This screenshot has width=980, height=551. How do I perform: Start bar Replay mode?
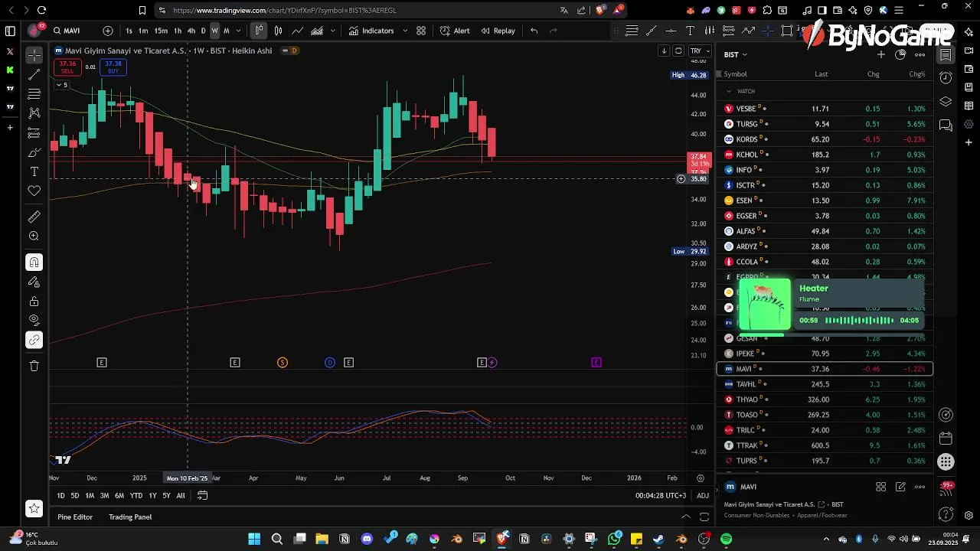pyautogui.click(x=498, y=31)
